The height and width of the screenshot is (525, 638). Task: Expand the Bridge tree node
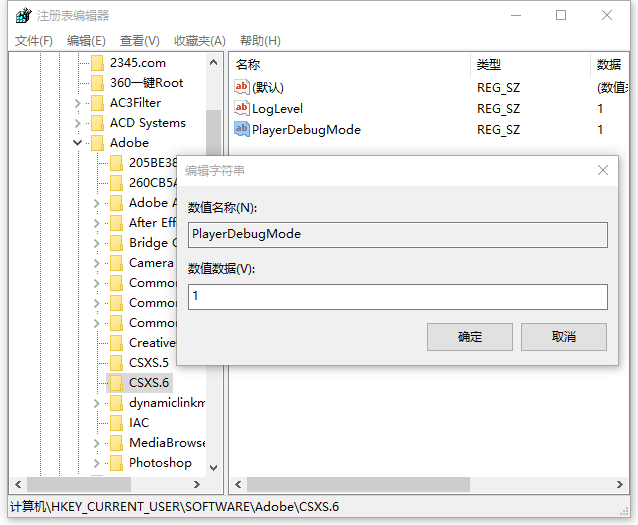point(97,243)
